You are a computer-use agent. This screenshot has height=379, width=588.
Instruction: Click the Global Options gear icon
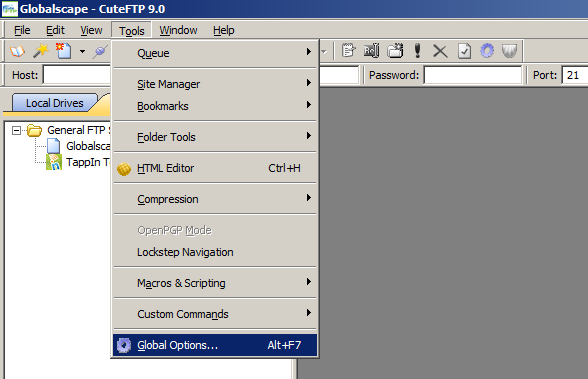(124, 345)
